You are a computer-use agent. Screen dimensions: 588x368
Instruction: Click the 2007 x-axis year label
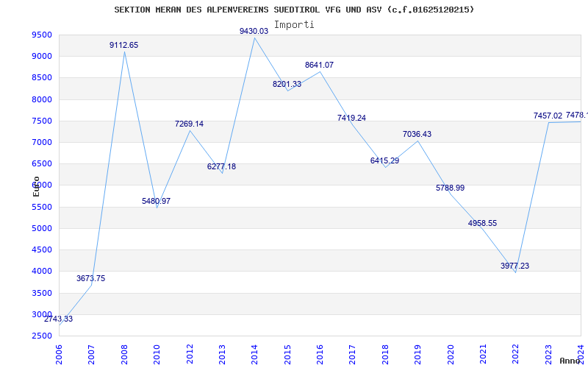pos(91,355)
